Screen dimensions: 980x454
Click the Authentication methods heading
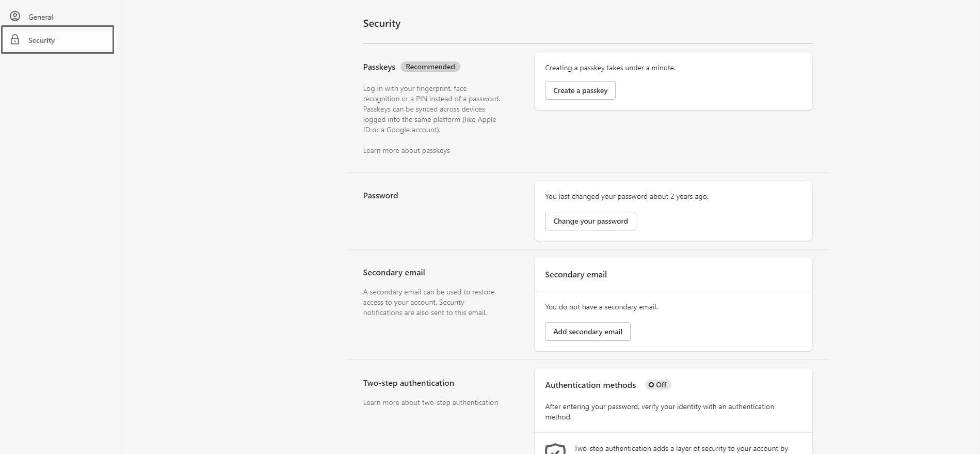coord(590,385)
